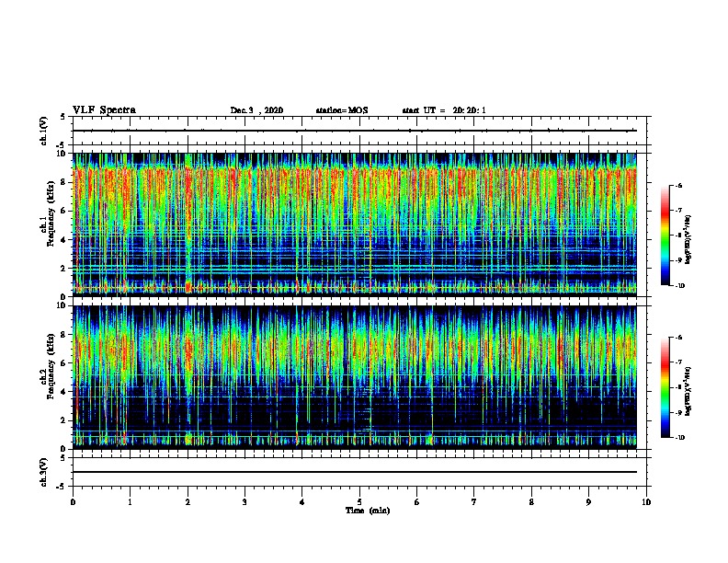Click the time axis tick label '5'
This screenshot has height=563, width=728.
click(359, 502)
